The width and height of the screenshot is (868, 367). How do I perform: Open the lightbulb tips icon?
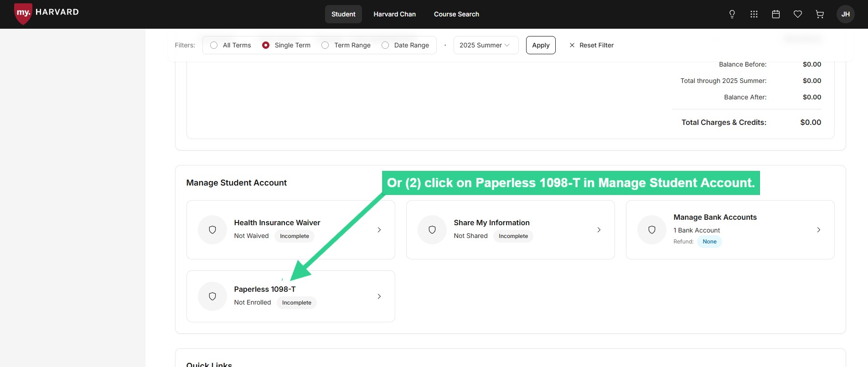(732, 14)
